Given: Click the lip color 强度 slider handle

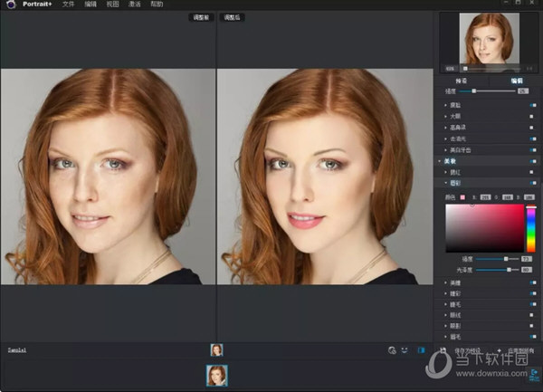Looking at the screenshot, I should point(506,259).
